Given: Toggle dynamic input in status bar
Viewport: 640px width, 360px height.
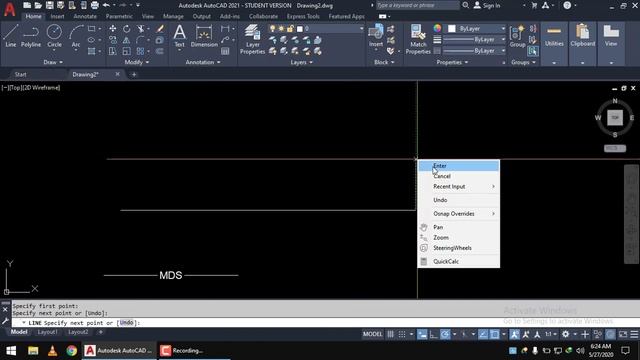Looking at the screenshot, I should tap(422, 334).
